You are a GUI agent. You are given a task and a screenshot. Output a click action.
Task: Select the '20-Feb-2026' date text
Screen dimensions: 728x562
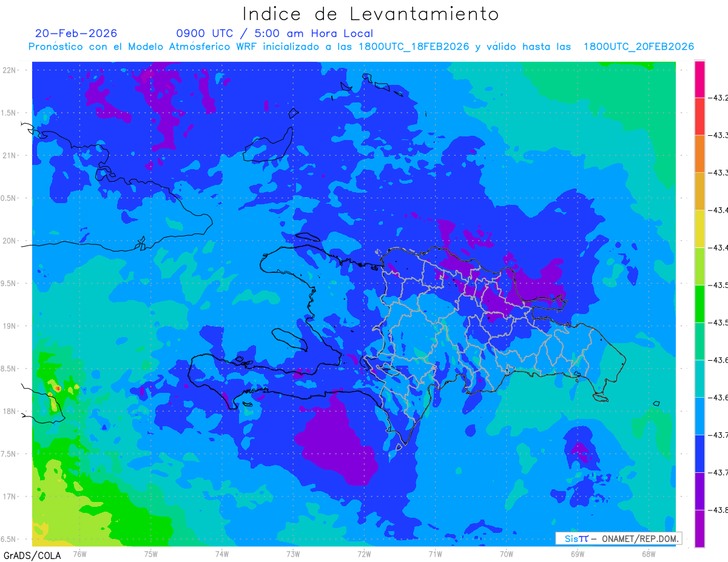click(76, 33)
